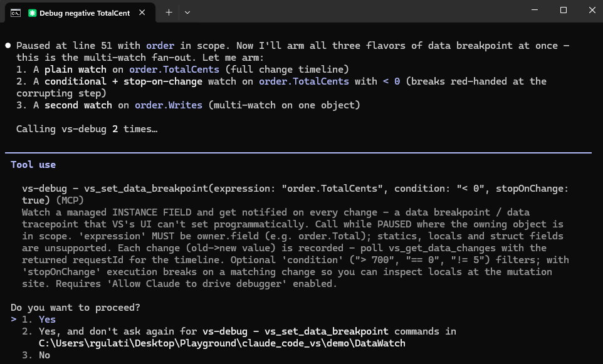Select the Debug negative TotalCent tab
603x364 pixels.
click(80, 13)
